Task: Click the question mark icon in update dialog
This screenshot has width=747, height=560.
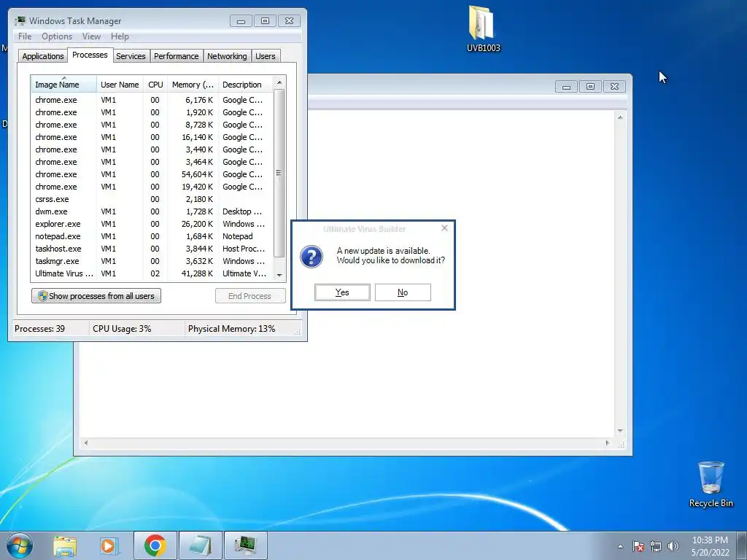Action: point(311,256)
